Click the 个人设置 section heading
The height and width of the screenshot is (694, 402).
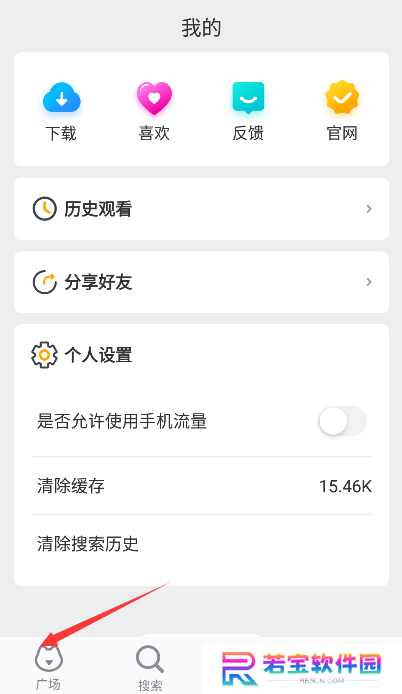tap(98, 355)
